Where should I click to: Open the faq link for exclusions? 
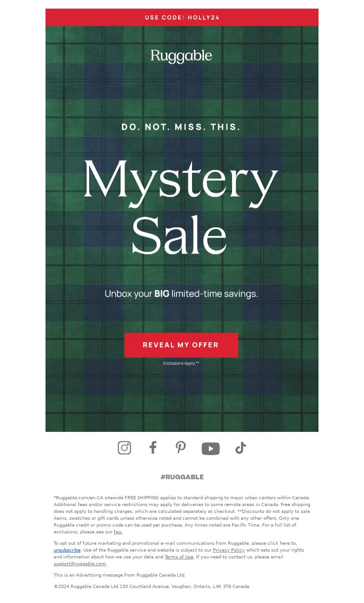pyautogui.click(x=118, y=532)
